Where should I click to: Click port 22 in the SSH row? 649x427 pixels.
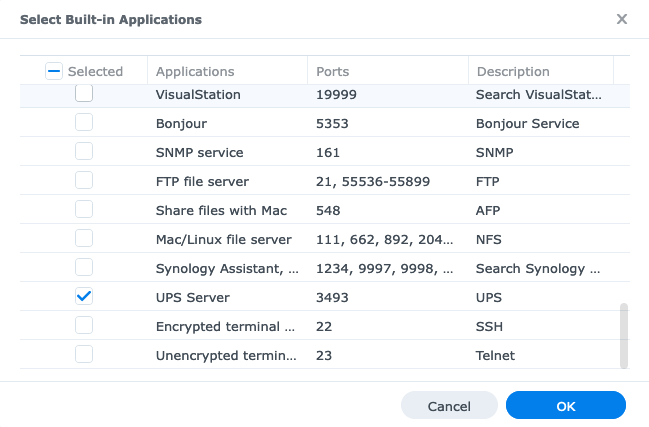(324, 326)
